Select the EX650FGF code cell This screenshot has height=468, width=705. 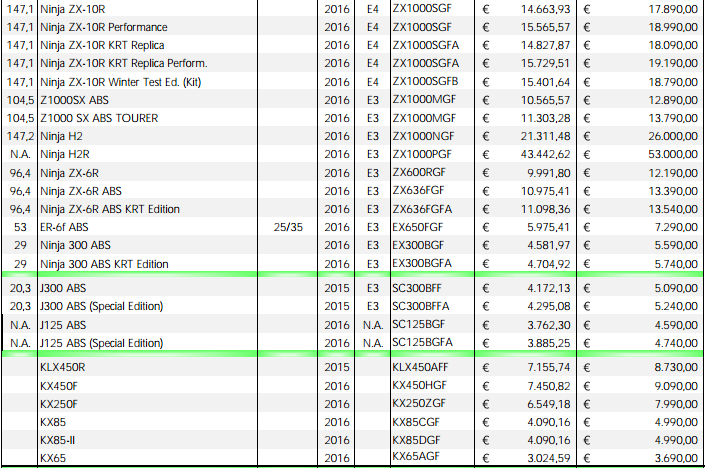[417, 227]
